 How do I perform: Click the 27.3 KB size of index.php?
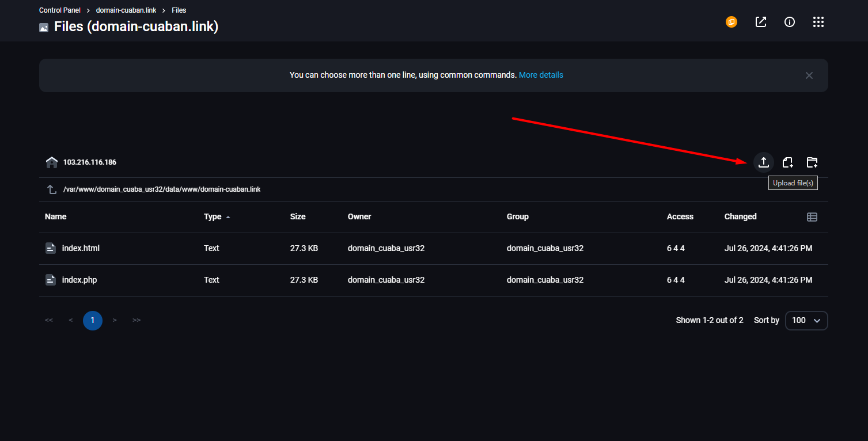304,280
